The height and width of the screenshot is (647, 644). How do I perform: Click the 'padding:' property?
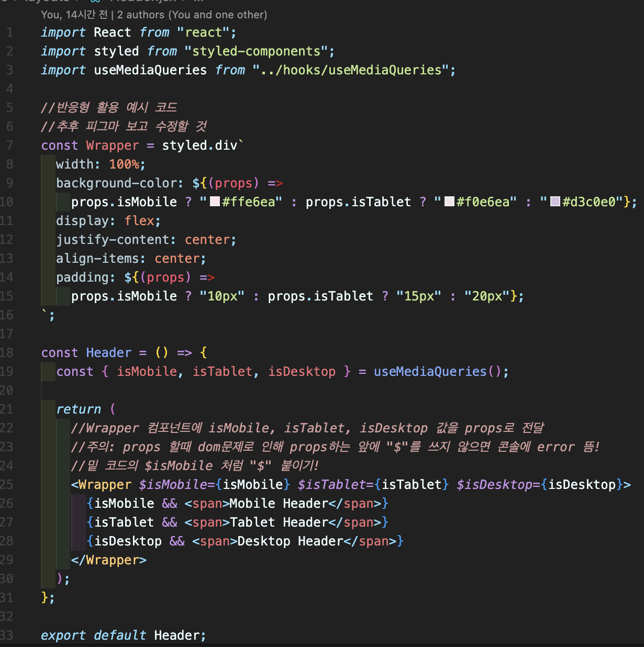86,277
